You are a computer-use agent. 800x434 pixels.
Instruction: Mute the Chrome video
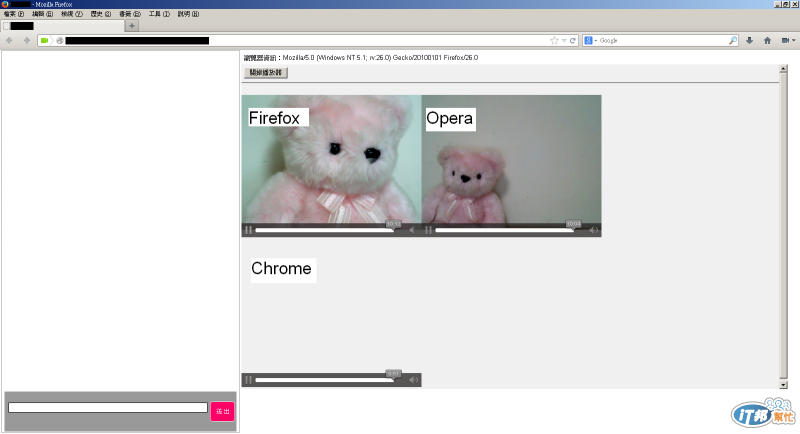(x=414, y=380)
